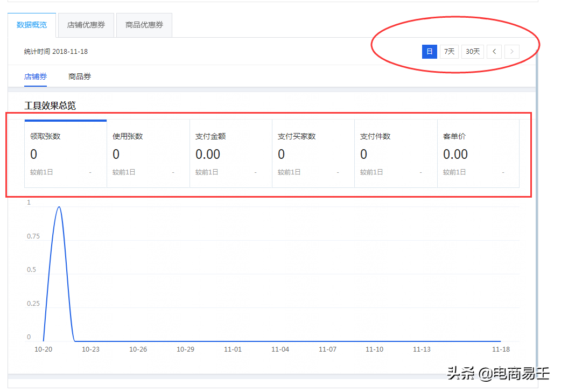
Task: Click the 11-10 x-axis date label
Action: pos(375,349)
